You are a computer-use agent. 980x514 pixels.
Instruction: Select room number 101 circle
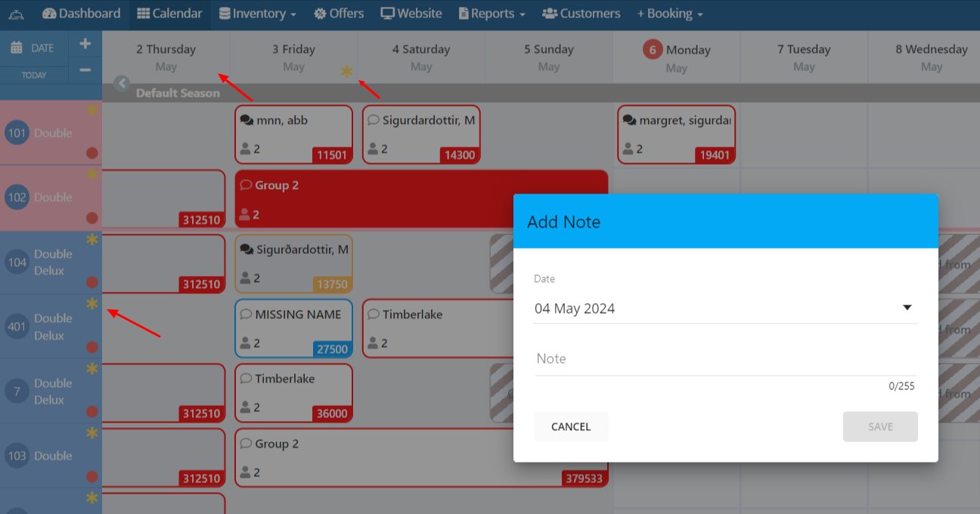(x=17, y=134)
